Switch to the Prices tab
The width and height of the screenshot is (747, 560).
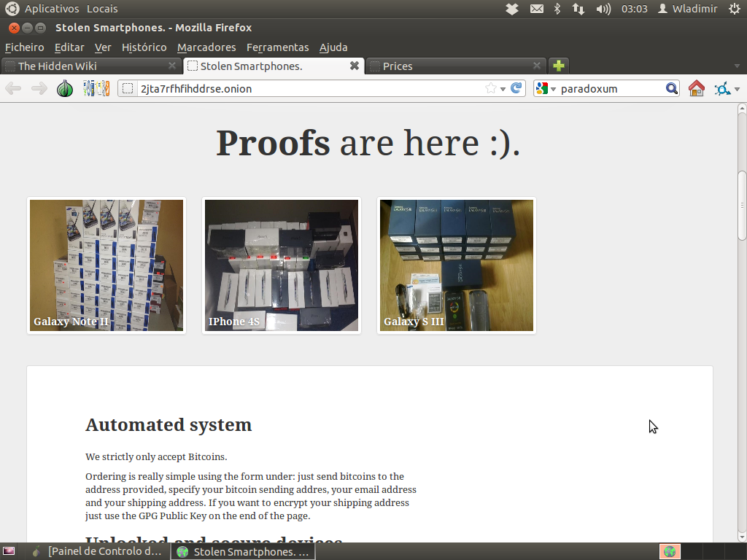click(x=456, y=66)
